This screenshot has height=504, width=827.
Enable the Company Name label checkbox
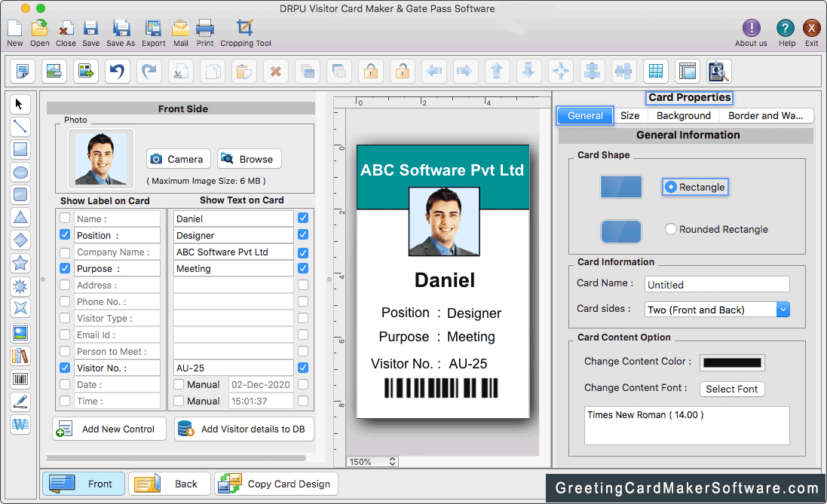click(x=65, y=252)
